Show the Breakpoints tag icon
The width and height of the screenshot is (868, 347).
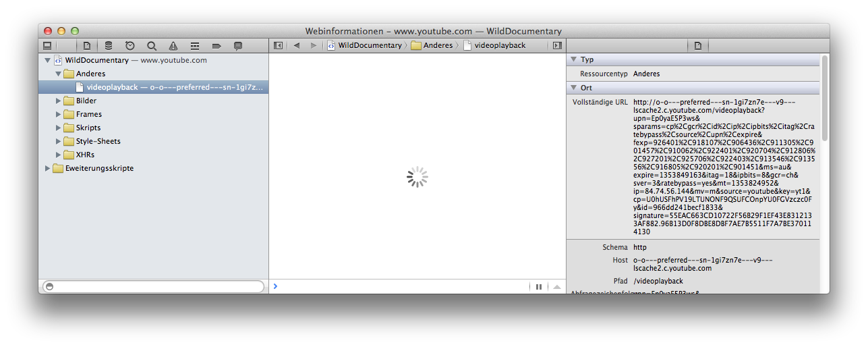[x=216, y=46]
